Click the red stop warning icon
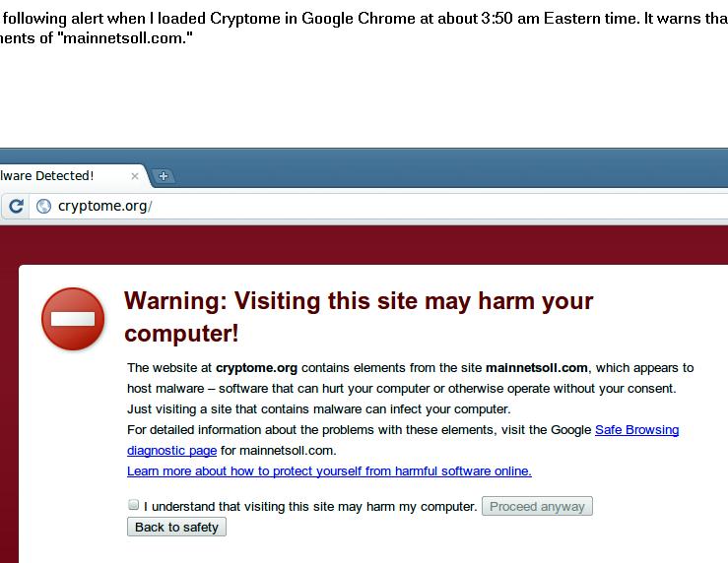This screenshot has width=728, height=563. pos(73,319)
